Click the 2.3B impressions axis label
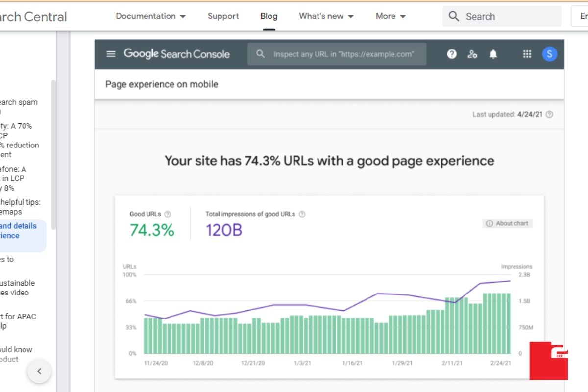The image size is (588, 392). 524,275
